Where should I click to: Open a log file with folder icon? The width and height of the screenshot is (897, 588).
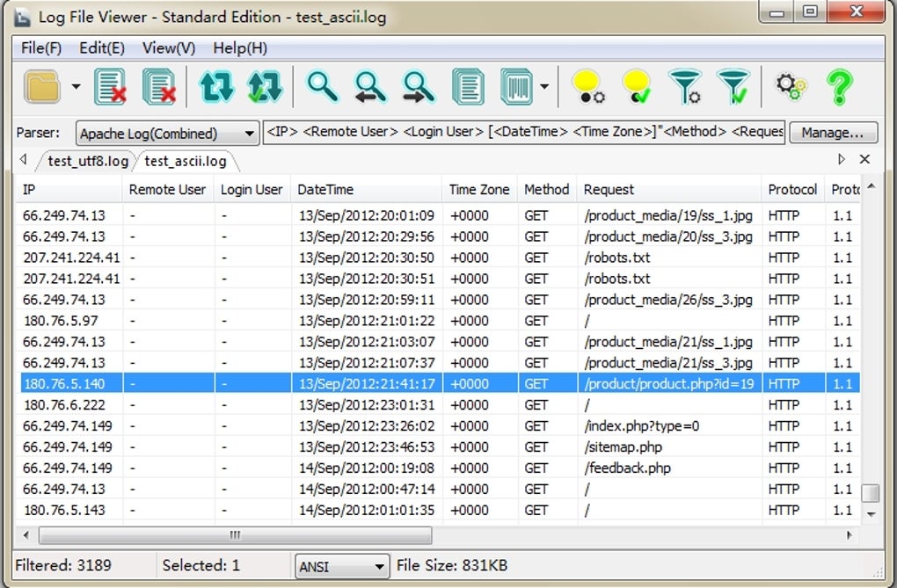(41, 87)
